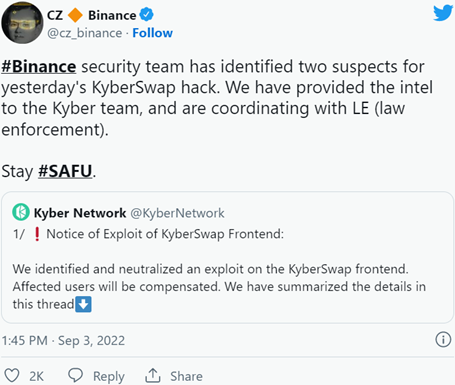The height and width of the screenshot is (385, 455).
Task: Open the @KyberNetwork handle
Action: (x=177, y=213)
